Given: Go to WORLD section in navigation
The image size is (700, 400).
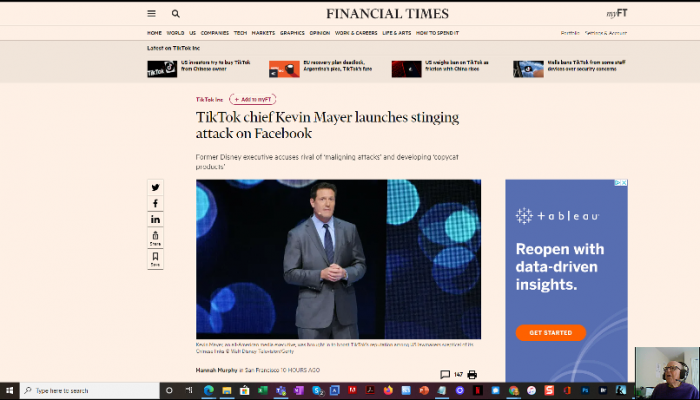Looking at the screenshot, I should pos(175,33).
